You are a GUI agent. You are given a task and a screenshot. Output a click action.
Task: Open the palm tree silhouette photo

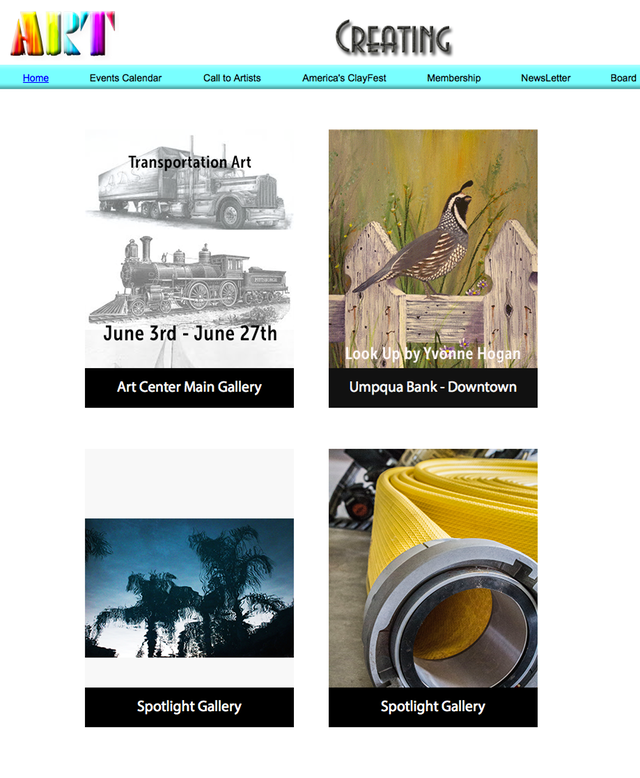189,588
